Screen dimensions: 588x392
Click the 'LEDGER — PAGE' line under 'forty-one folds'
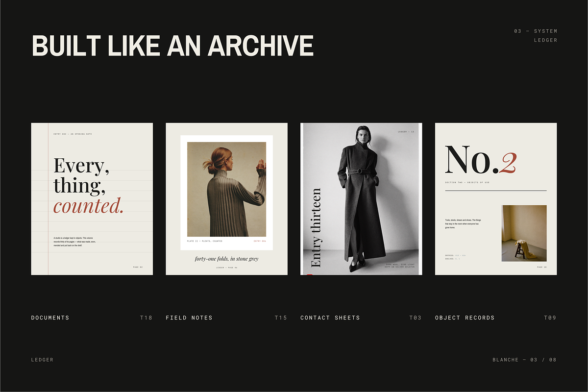point(226,268)
